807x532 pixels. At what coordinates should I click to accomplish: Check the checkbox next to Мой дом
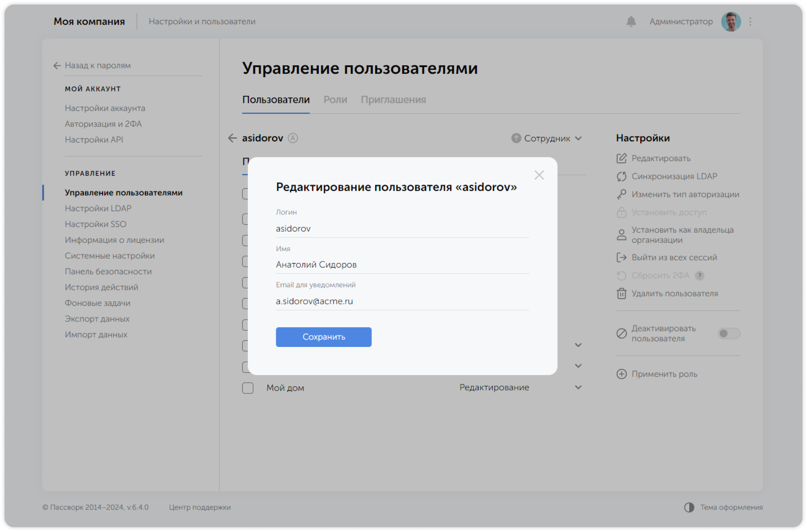(247, 388)
